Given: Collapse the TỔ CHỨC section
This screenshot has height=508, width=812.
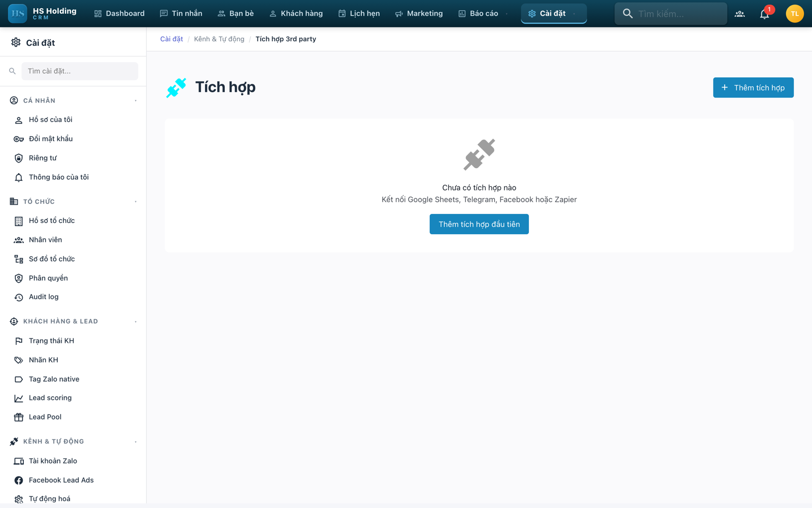Looking at the screenshot, I should pyautogui.click(x=136, y=202).
